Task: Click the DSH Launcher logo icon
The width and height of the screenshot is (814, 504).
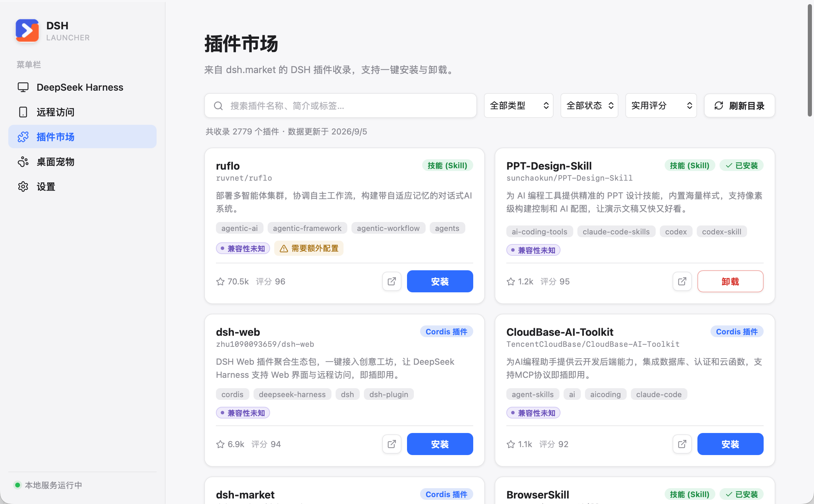Action: coord(27,30)
